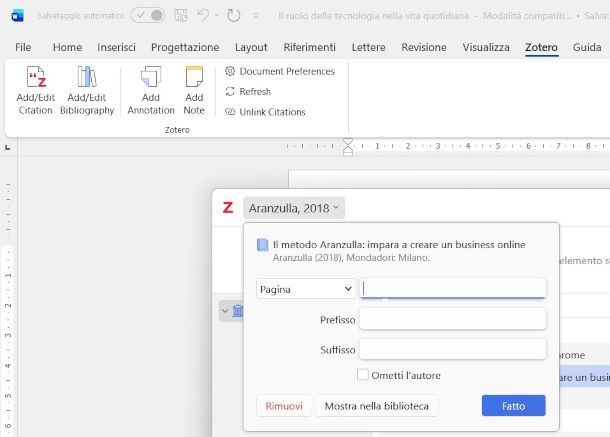
Task: Open the Pagina locator dropdown
Action: 306,289
